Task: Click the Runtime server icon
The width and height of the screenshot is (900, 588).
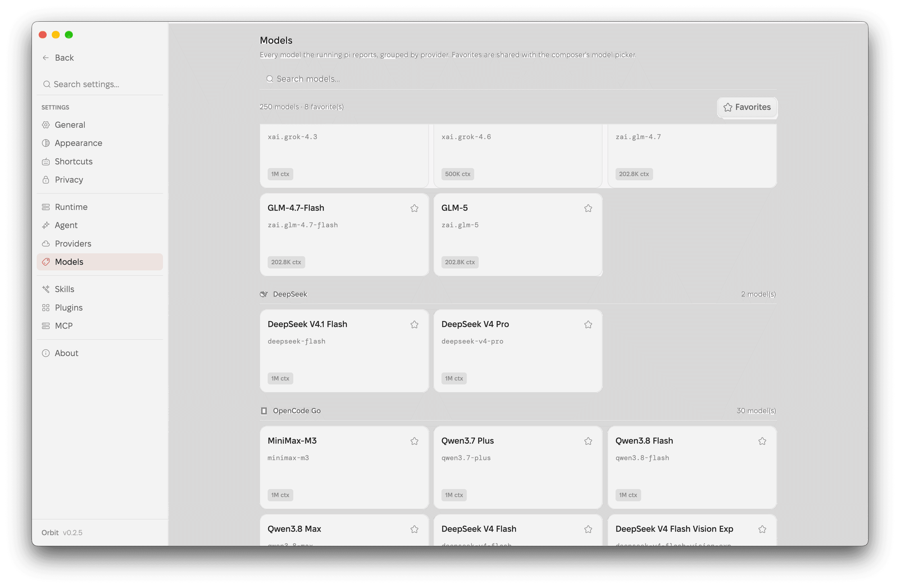Action: click(x=46, y=207)
